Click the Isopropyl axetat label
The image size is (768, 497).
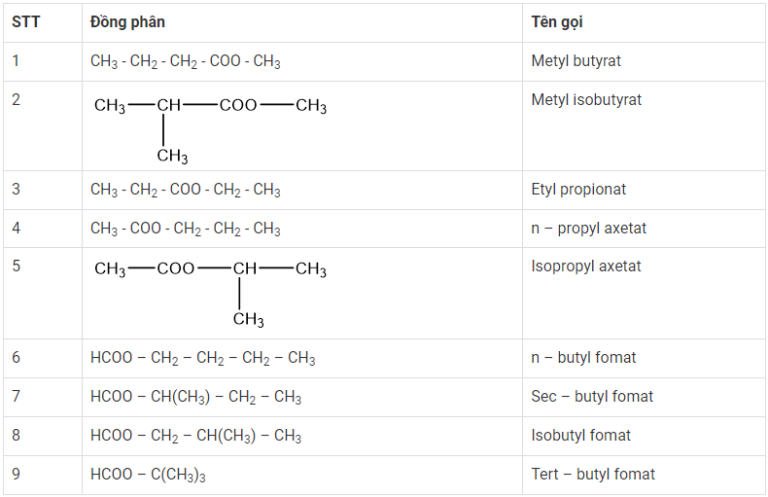[586, 267]
